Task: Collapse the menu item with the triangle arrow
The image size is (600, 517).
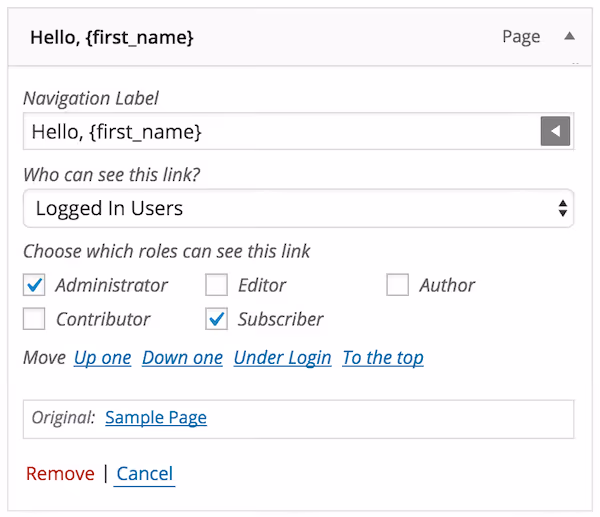Action: point(569,36)
